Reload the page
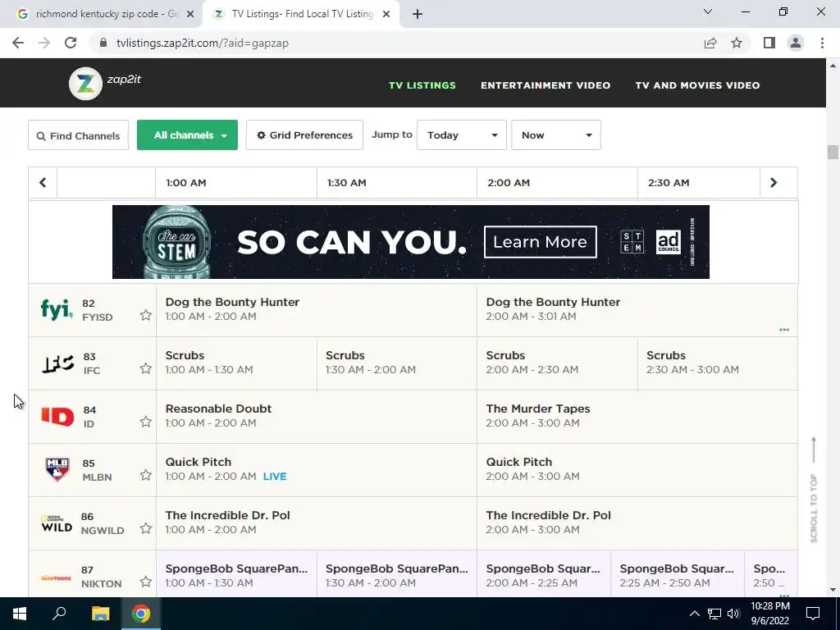Screen dimensions: 840x630 point(71,43)
